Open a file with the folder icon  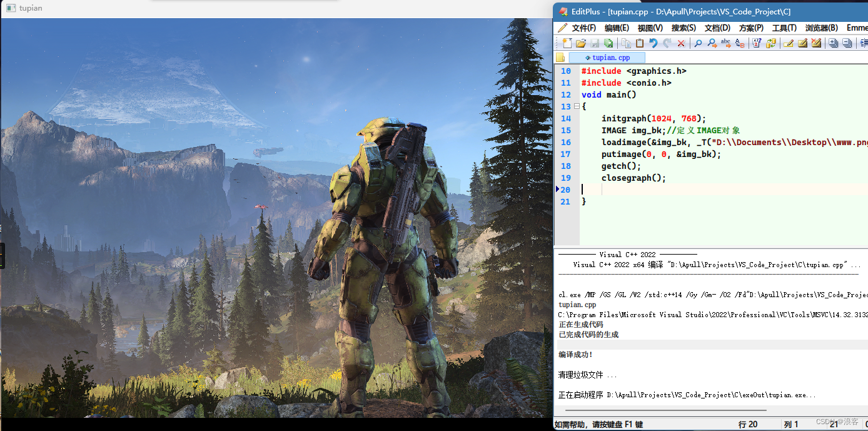pos(580,43)
